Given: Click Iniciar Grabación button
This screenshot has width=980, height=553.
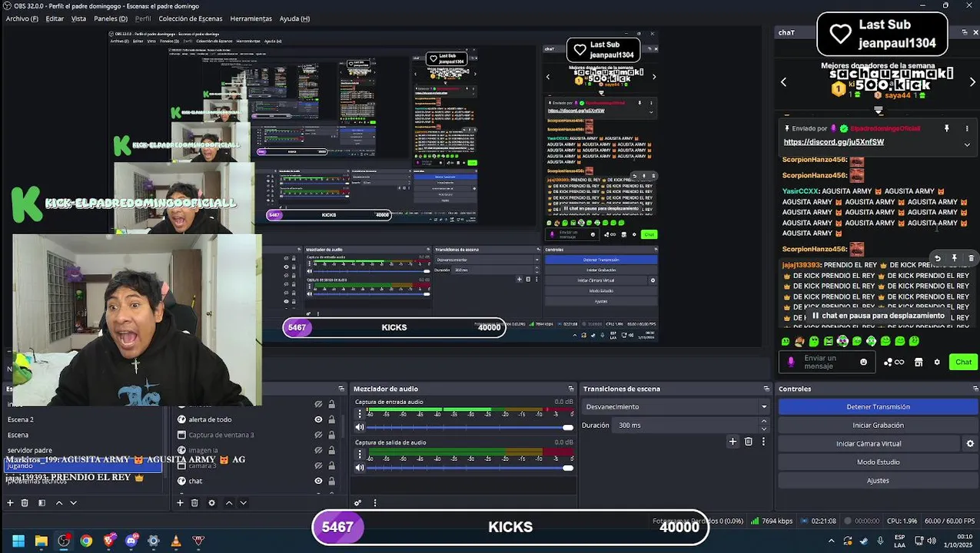Looking at the screenshot, I should tap(878, 426).
